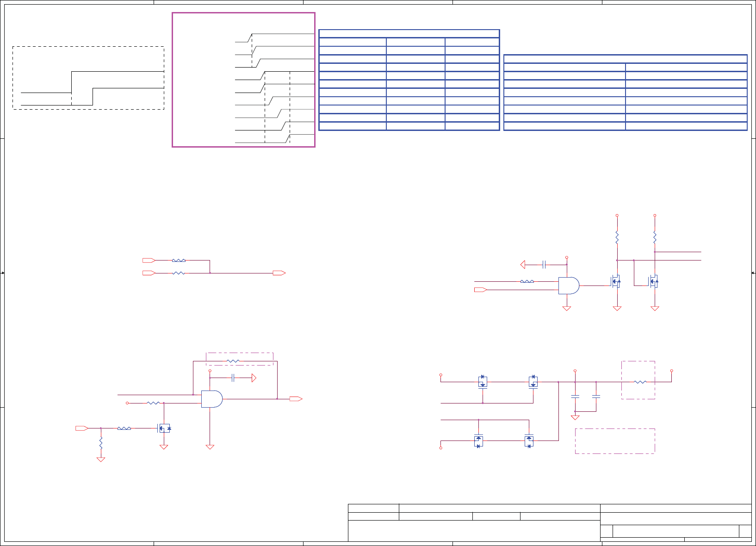Click the vertical pull-down resistor below the input port
756x546 pixels.
[x=101, y=443]
